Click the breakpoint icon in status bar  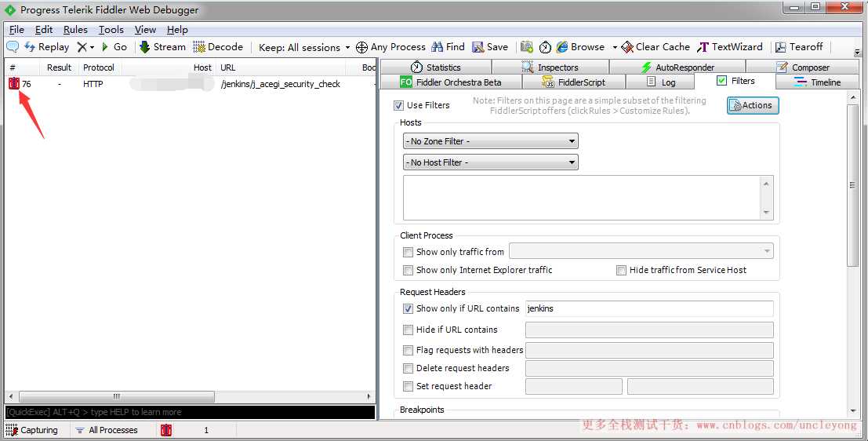pos(166,430)
